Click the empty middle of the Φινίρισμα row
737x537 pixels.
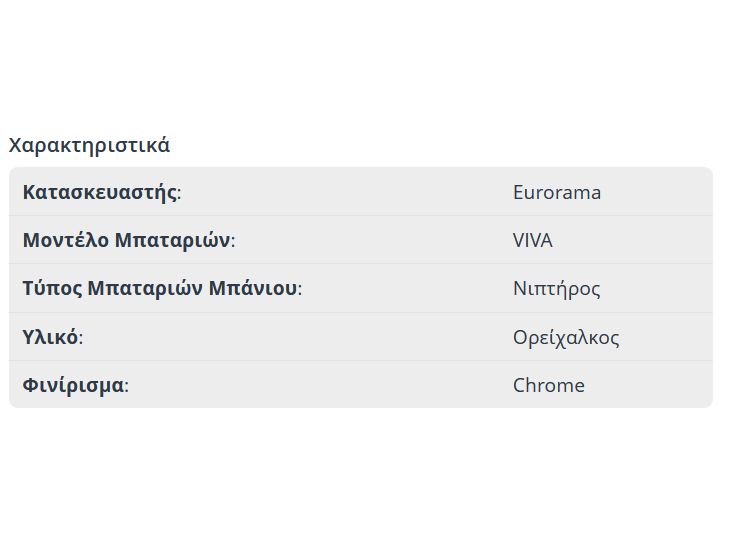tap(320, 385)
